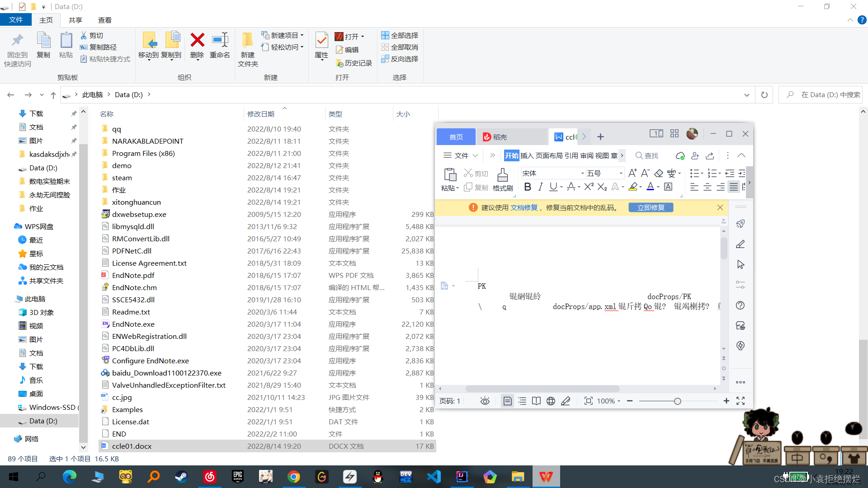Image resolution: width=868 pixels, height=488 pixels.
Task: Click the 立即修复 button
Action: click(651, 207)
